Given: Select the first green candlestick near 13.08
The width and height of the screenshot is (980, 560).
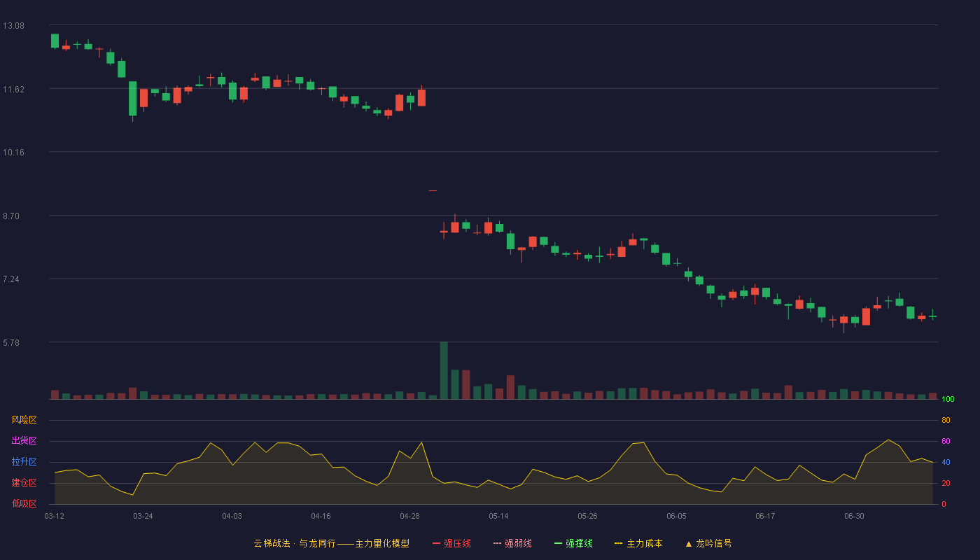Looking at the screenshot, I should pyautogui.click(x=55, y=41).
